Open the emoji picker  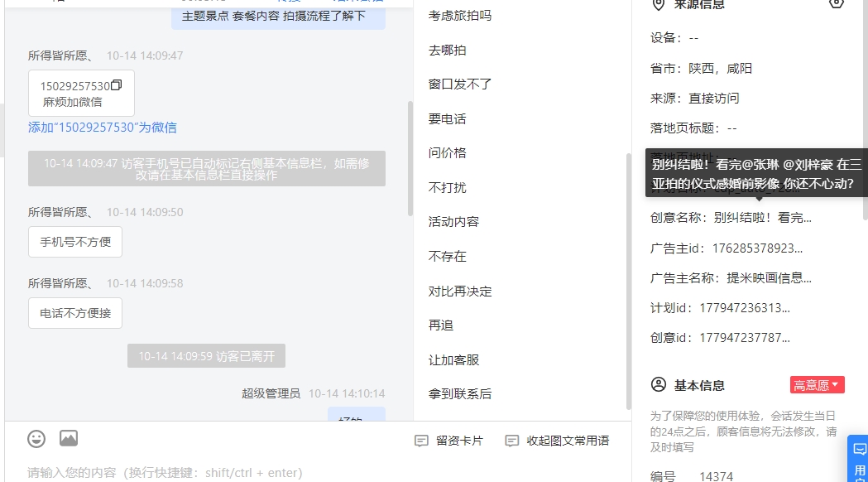pos(36,439)
